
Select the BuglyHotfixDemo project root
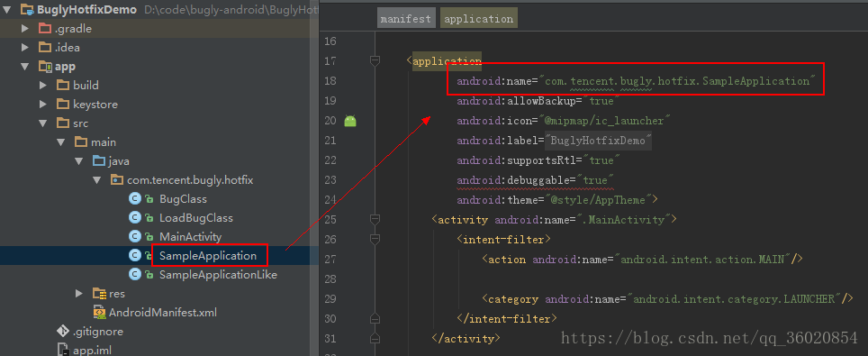coord(87,9)
